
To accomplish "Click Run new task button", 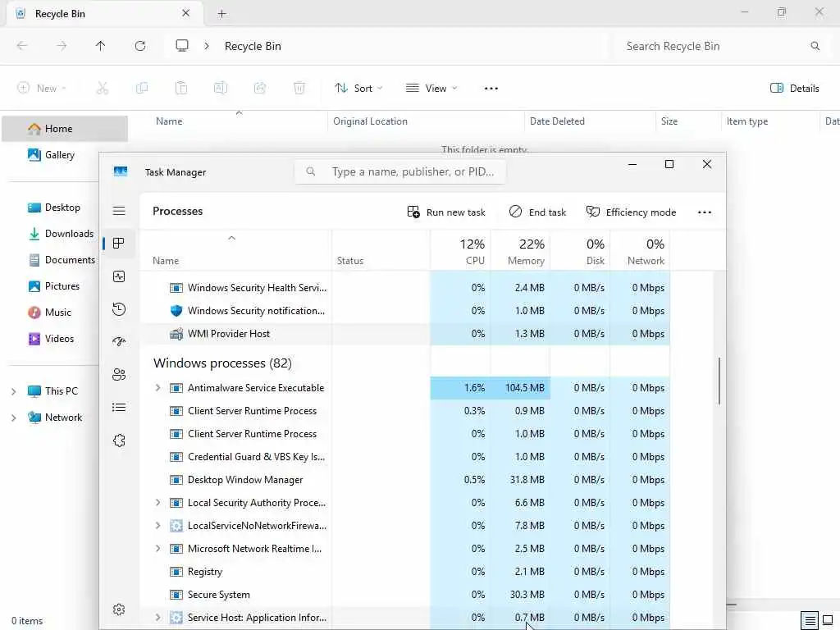I will [446, 212].
